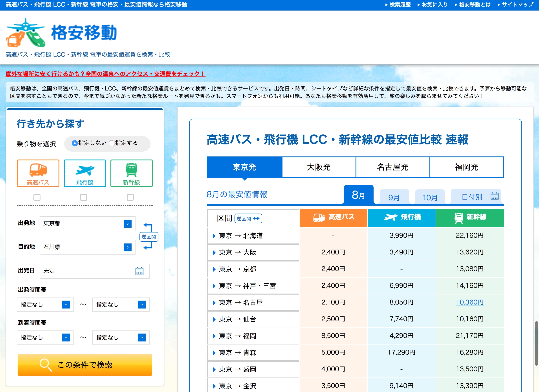This screenshot has width=539, height=392.
Task: Click the 飛行機 airplane icon tile
Action: click(x=85, y=173)
